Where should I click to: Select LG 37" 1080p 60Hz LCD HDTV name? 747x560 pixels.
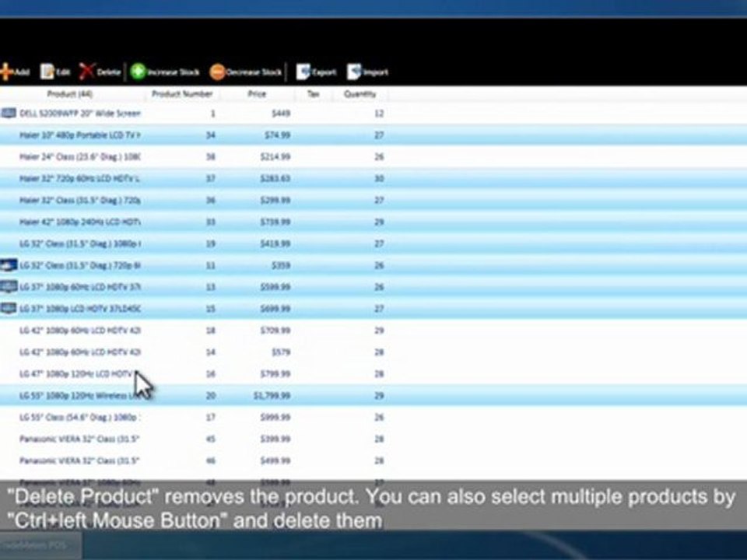80,287
